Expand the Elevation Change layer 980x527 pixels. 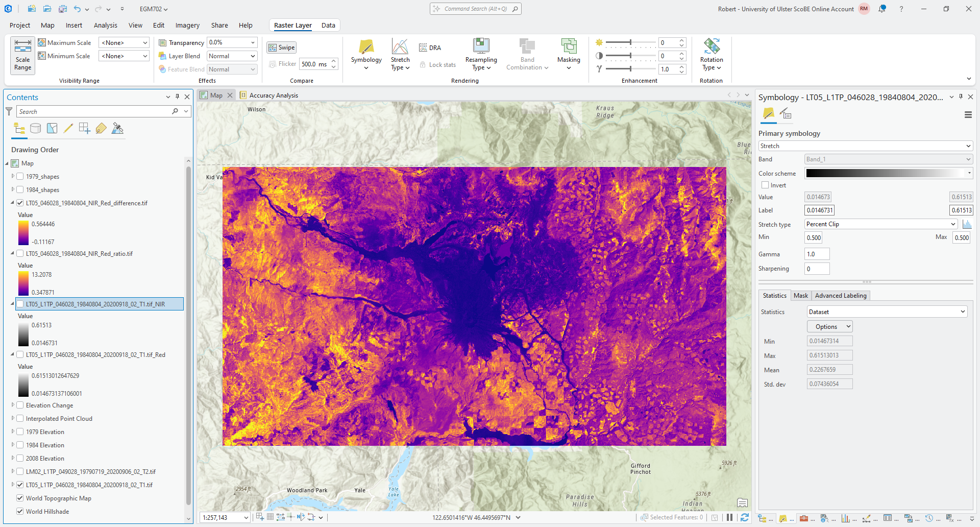click(x=13, y=405)
